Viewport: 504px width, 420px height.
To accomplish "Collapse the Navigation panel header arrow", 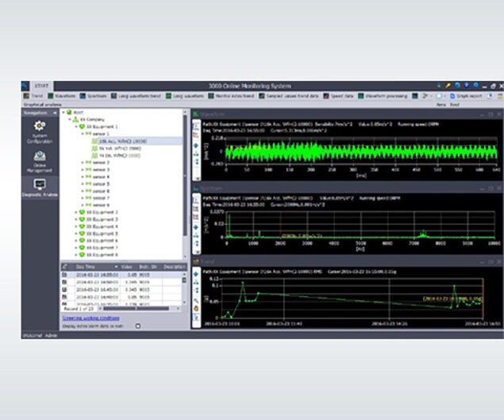I will [x=56, y=113].
